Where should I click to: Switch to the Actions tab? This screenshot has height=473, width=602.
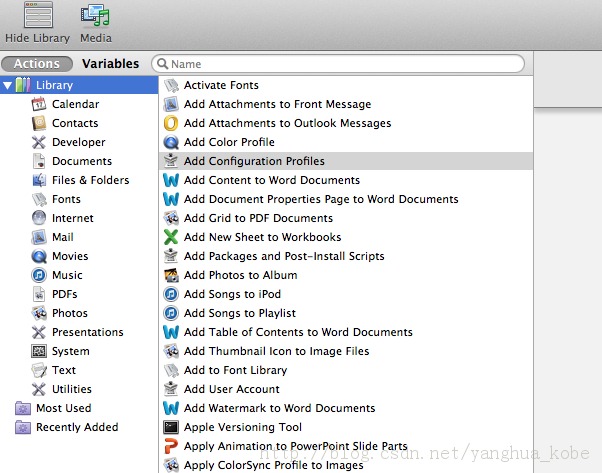point(37,64)
